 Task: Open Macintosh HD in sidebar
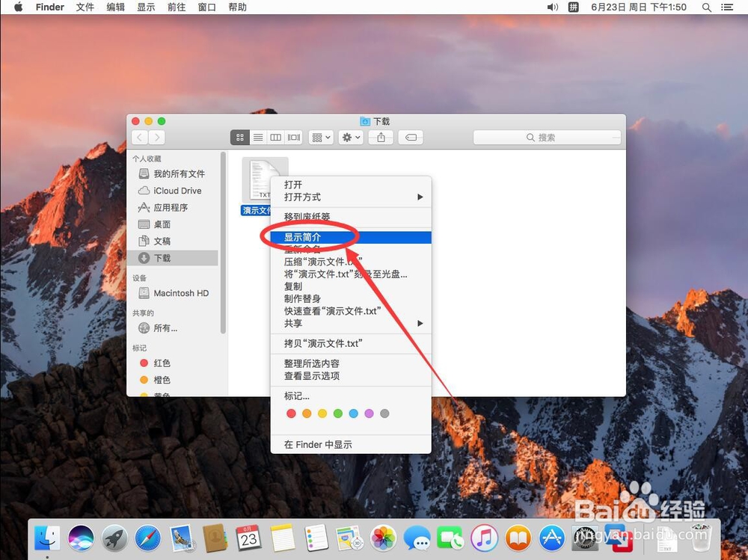pyautogui.click(x=174, y=293)
